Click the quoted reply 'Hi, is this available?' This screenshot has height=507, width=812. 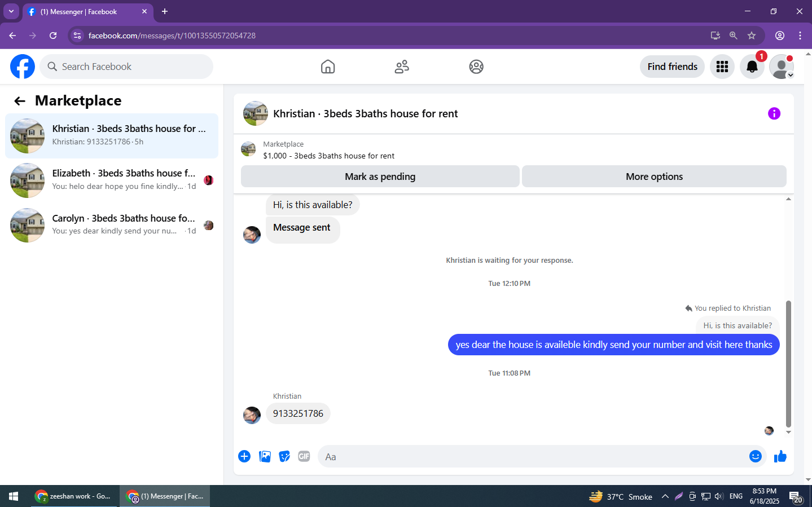(738, 325)
